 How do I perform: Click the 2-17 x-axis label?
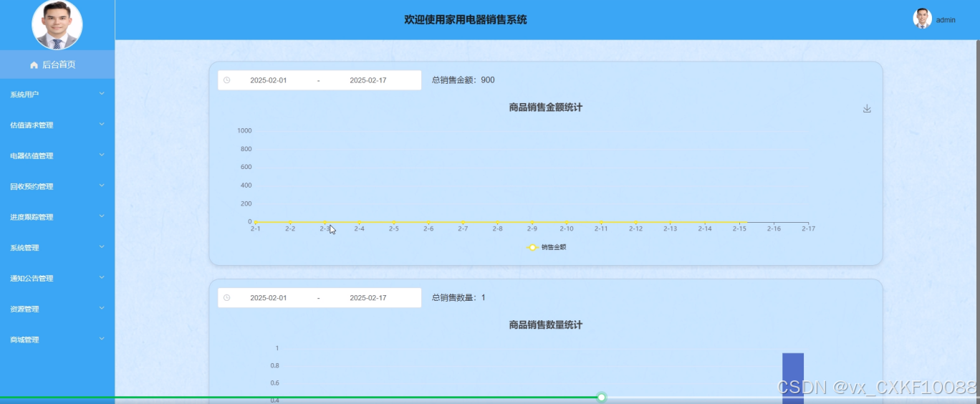tap(808, 229)
